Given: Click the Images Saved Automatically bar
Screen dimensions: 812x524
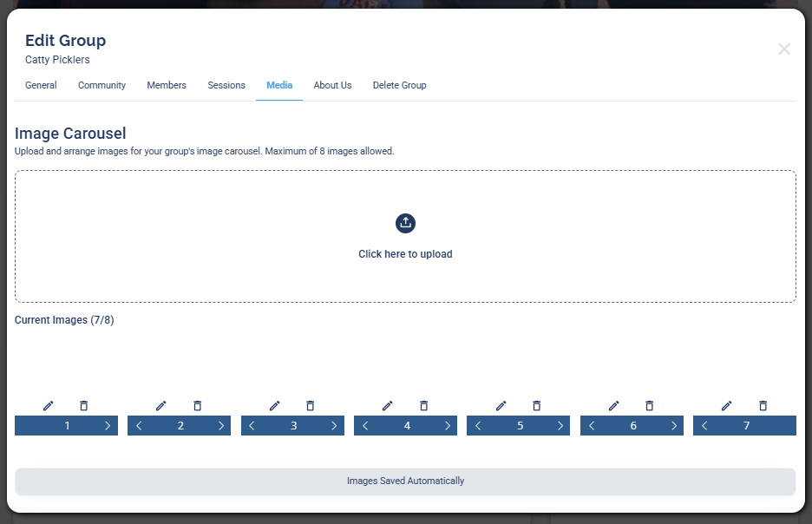Looking at the screenshot, I should point(405,481).
